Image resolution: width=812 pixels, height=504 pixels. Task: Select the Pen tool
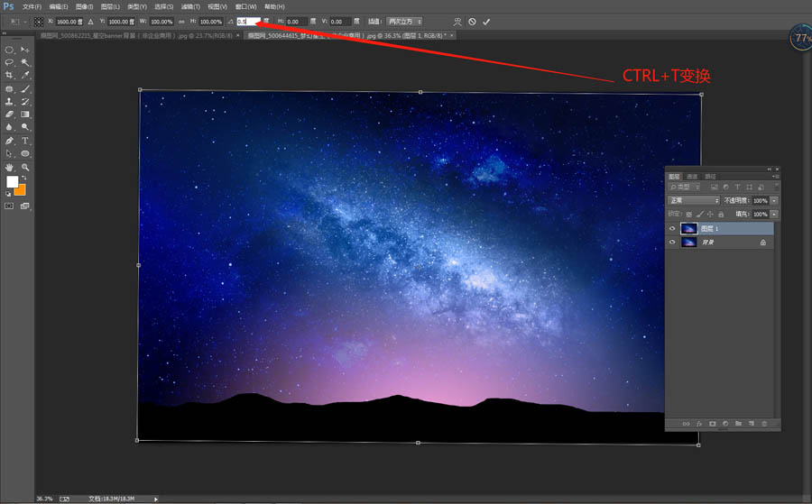click(9, 141)
